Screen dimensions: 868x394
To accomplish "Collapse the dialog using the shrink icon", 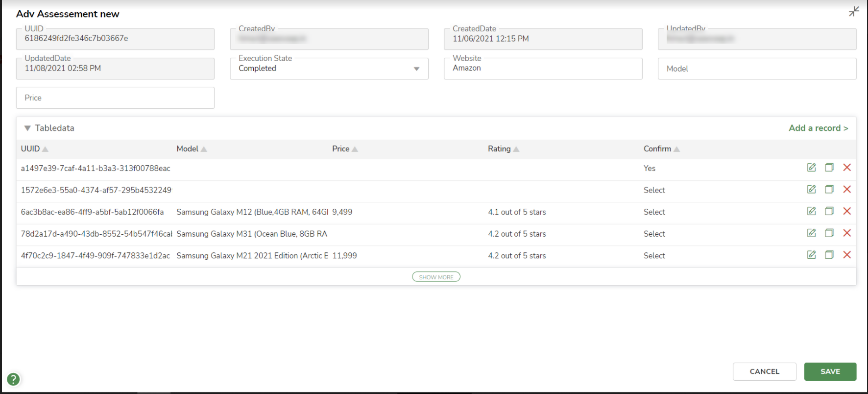I will tap(854, 11).
